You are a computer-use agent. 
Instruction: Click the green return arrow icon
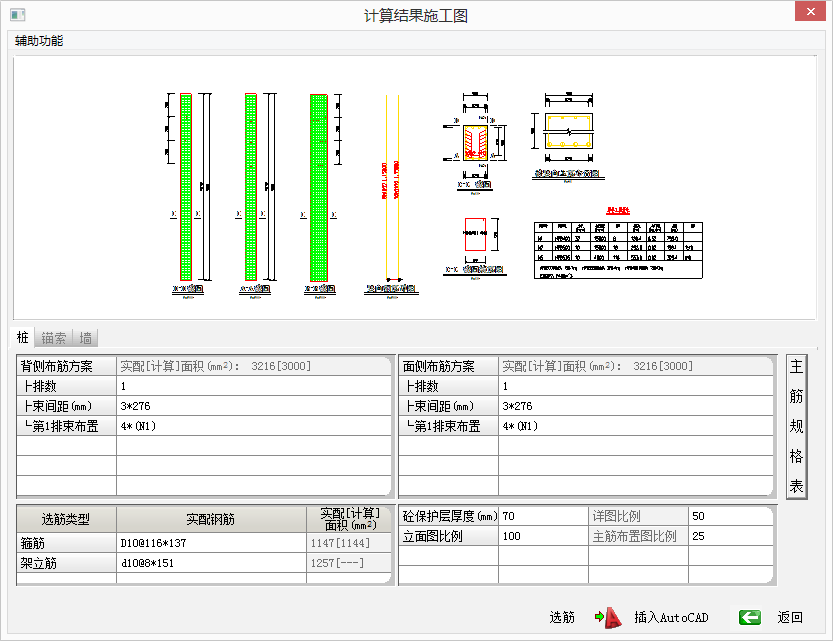click(x=750, y=617)
